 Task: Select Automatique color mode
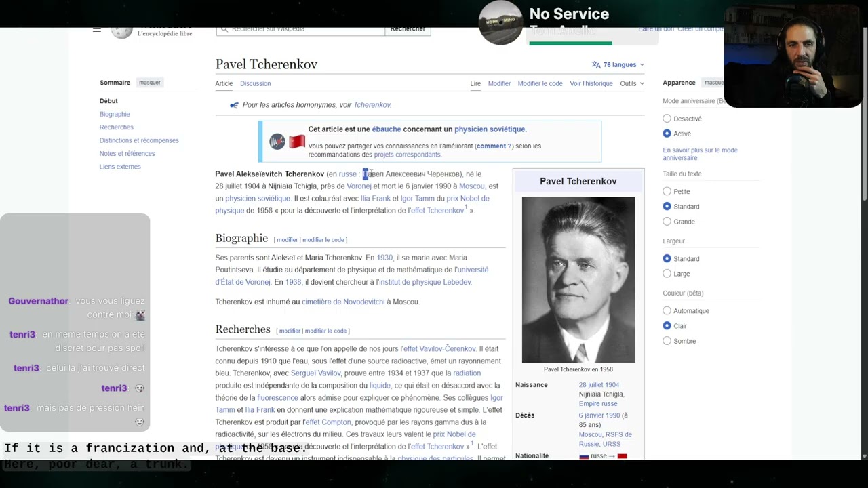pyautogui.click(x=667, y=310)
